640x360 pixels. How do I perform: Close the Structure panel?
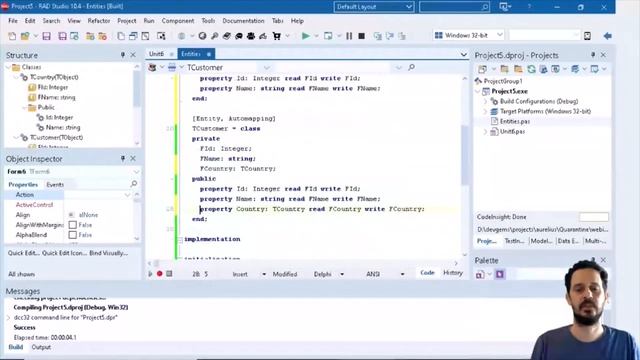pyautogui.click(x=133, y=55)
